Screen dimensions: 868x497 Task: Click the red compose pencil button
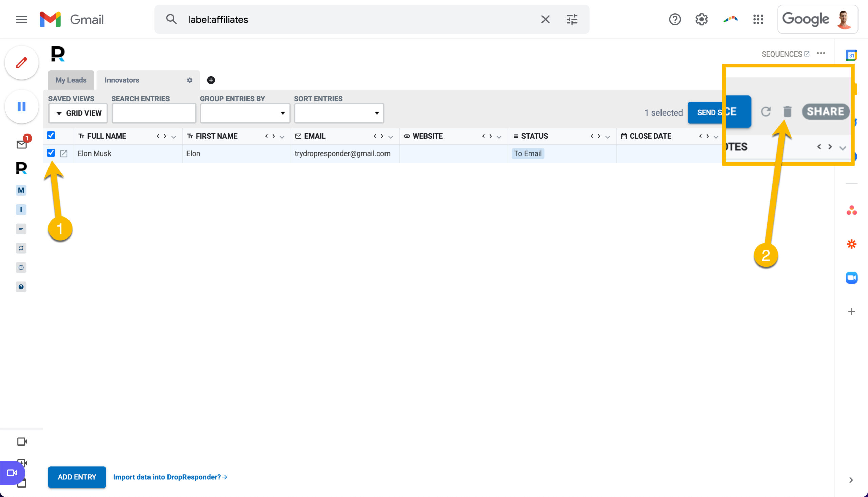click(21, 63)
